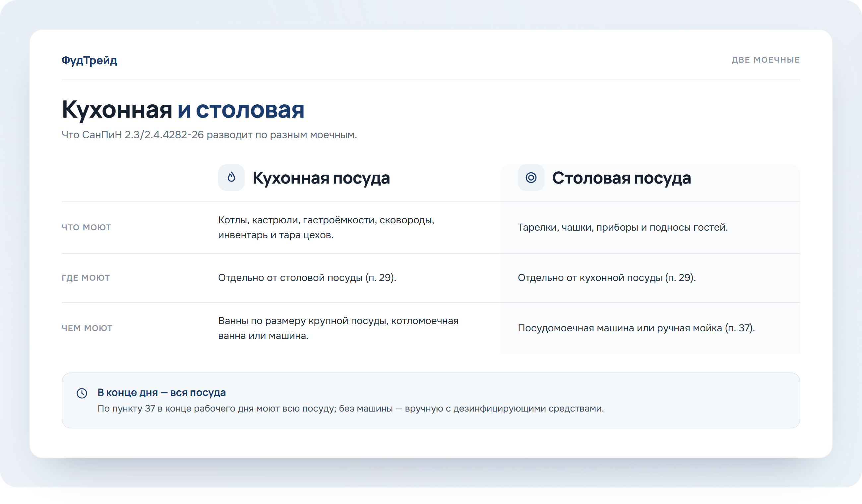Click the cell Отдельно от кухонной посуды (п. 29)

(607, 278)
